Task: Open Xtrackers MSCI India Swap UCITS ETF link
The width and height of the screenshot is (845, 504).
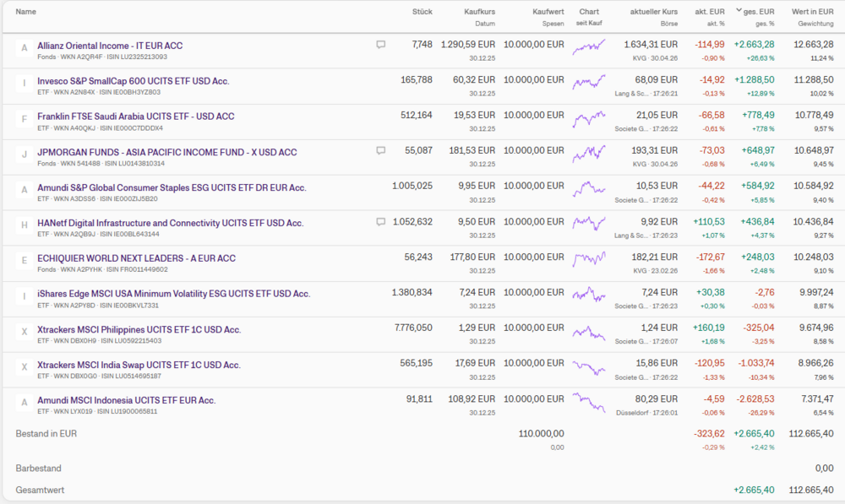Action: 139,365
